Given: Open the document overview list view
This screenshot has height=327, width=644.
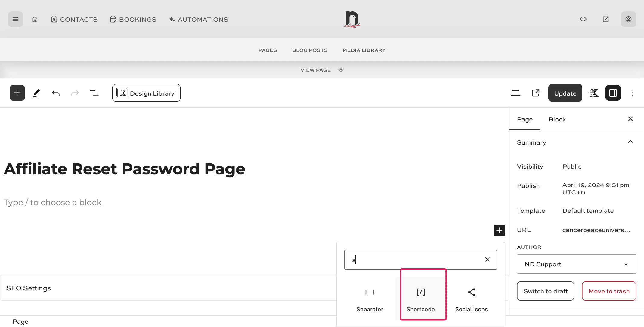Looking at the screenshot, I should [x=94, y=93].
